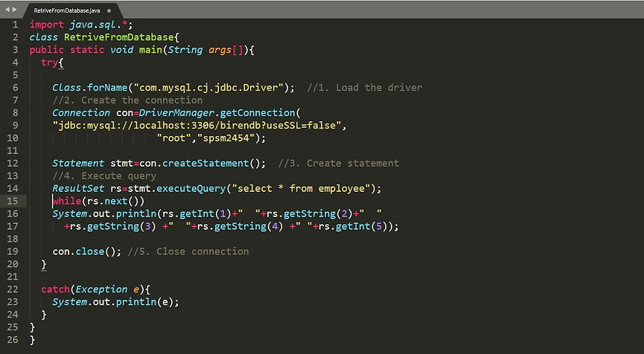
Task: Click the "getInt(1)" call
Action: click(x=205, y=214)
